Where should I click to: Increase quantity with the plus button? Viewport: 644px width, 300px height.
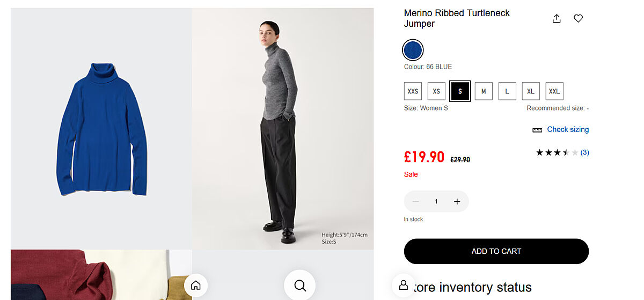click(457, 202)
